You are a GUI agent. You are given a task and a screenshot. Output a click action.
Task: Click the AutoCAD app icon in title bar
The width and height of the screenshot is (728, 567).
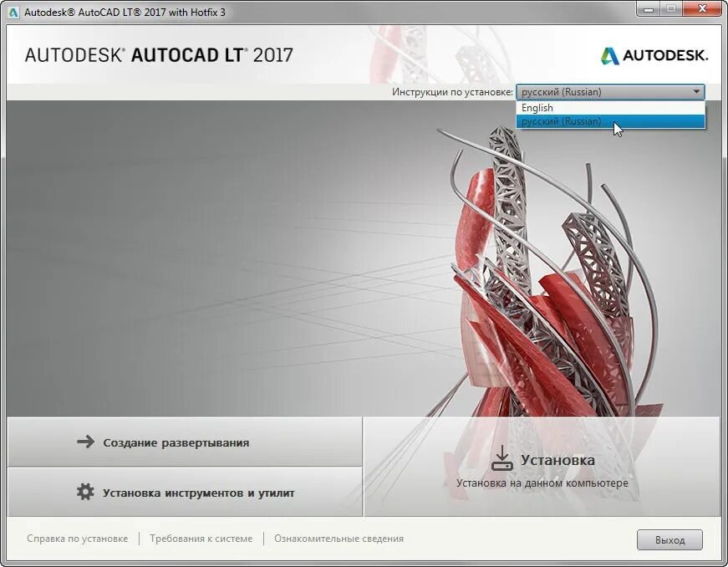coord(14,12)
